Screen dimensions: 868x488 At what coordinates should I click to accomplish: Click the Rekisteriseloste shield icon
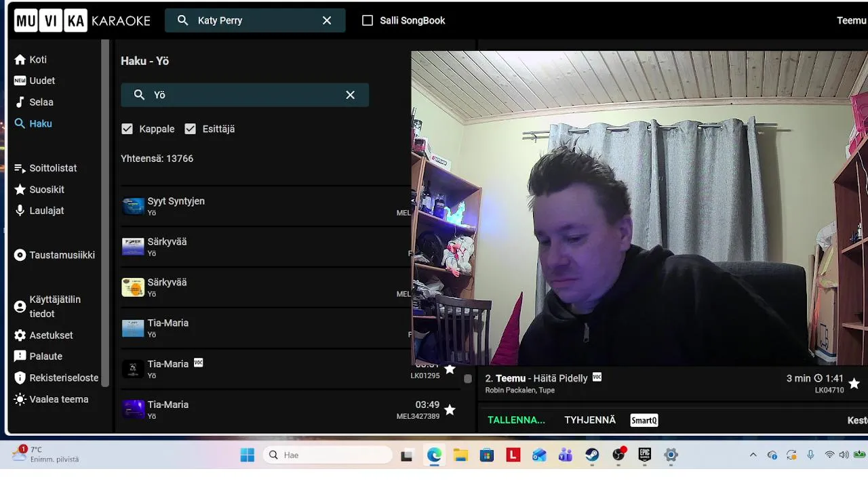click(20, 378)
